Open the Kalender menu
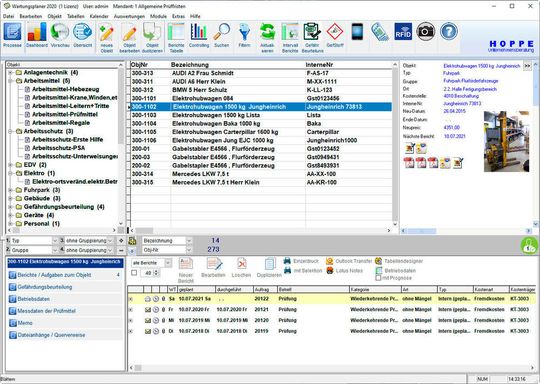540x384 pixels. 99,16
